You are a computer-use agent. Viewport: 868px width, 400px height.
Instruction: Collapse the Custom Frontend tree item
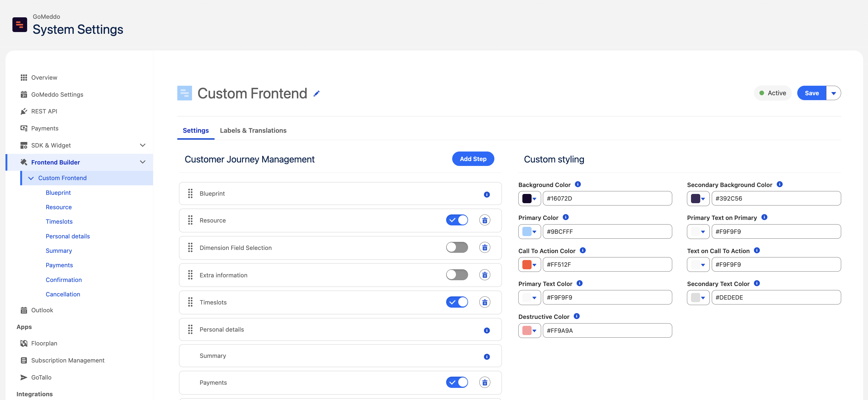click(x=31, y=178)
